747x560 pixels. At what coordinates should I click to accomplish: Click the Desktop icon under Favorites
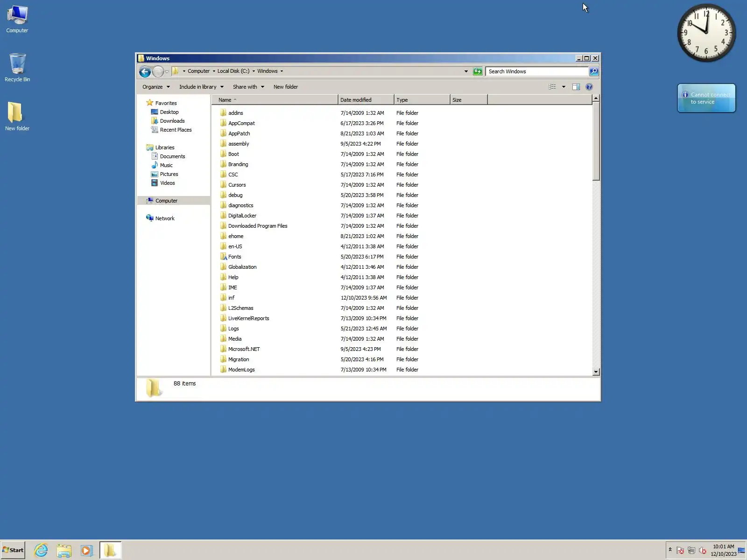point(155,112)
